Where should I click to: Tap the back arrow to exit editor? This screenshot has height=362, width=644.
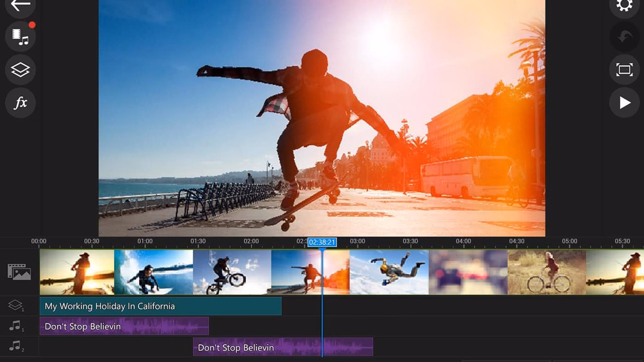(x=20, y=6)
